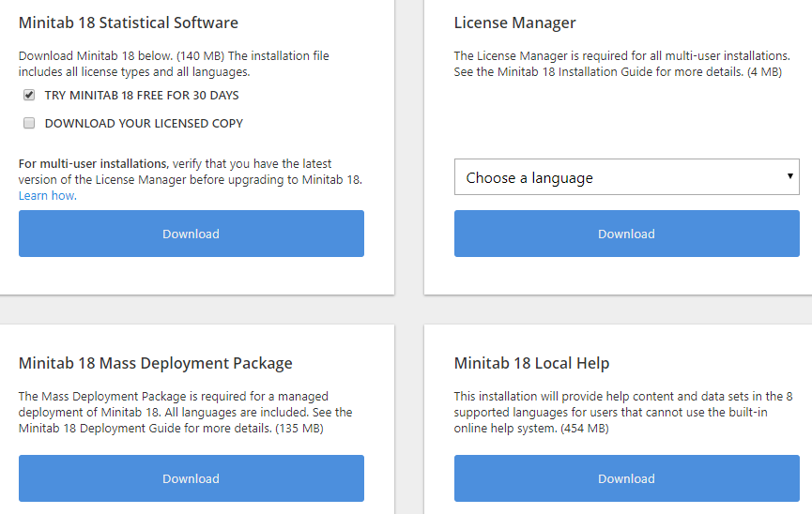Download Minitab 18 Mass Deployment Package
The height and width of the screenshot is (514, 812).
tap(192, 478)
